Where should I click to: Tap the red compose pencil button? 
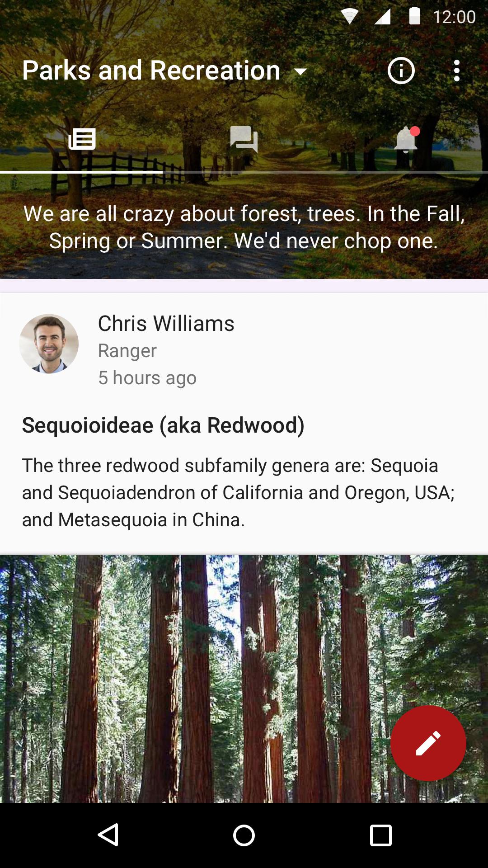click(428, 743)
